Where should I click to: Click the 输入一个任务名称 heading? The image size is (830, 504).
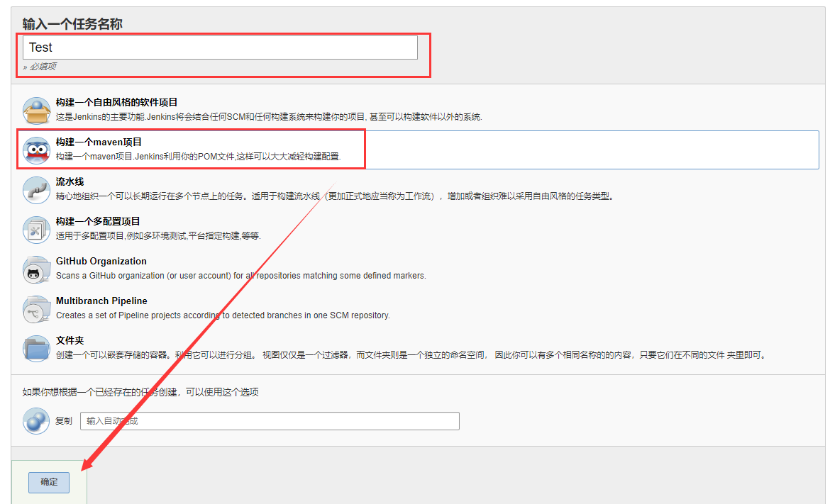[72, 24]
